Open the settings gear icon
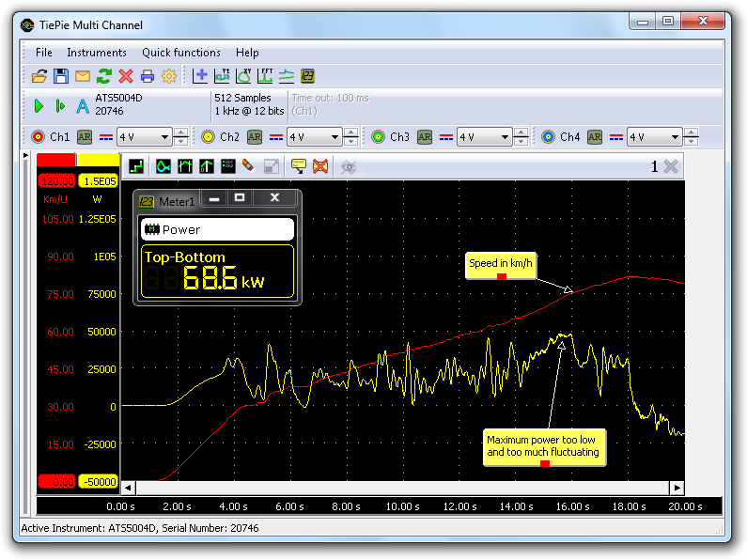 pyautogui.click(x=169, y=76)
